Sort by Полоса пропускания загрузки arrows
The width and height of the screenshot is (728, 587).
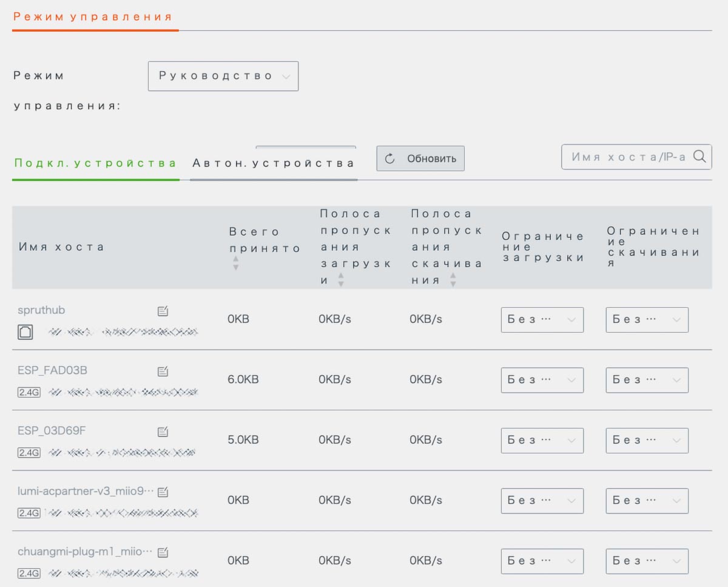341,280
